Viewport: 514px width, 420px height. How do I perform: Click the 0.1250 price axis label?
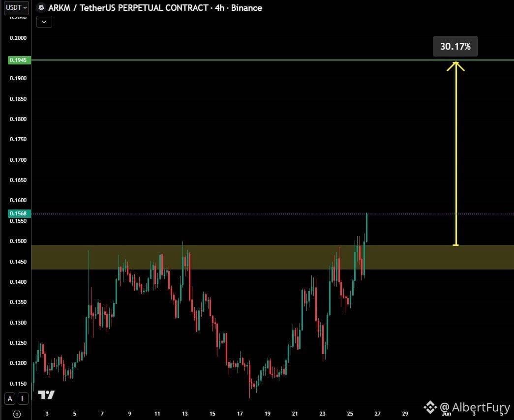coord(18,343)
